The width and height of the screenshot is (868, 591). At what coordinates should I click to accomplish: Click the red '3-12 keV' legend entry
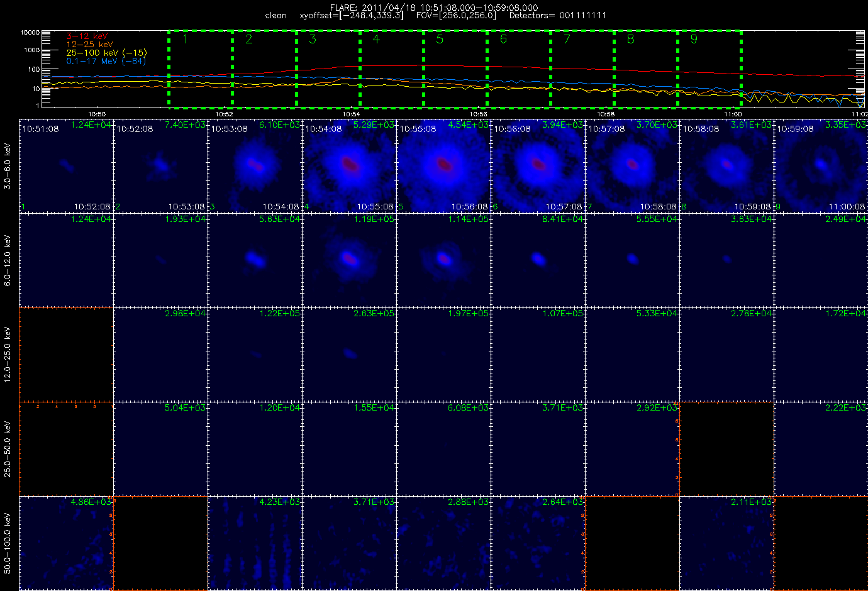tap(87, 36)
